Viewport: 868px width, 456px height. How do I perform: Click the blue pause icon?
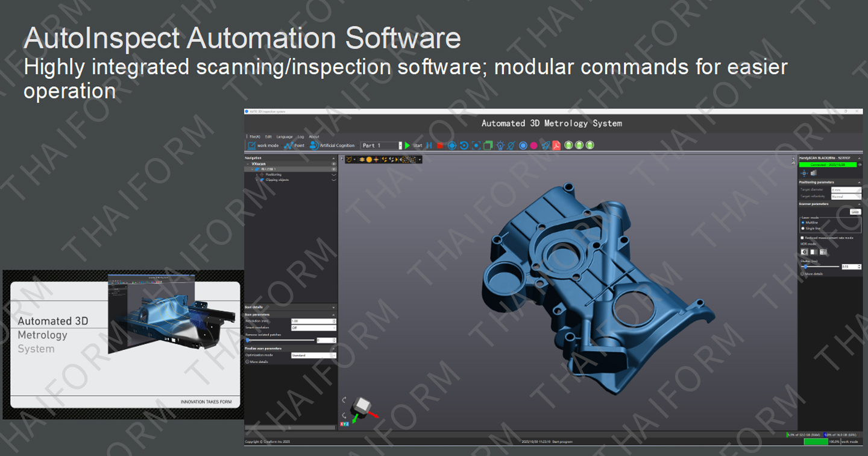(429, 145)
